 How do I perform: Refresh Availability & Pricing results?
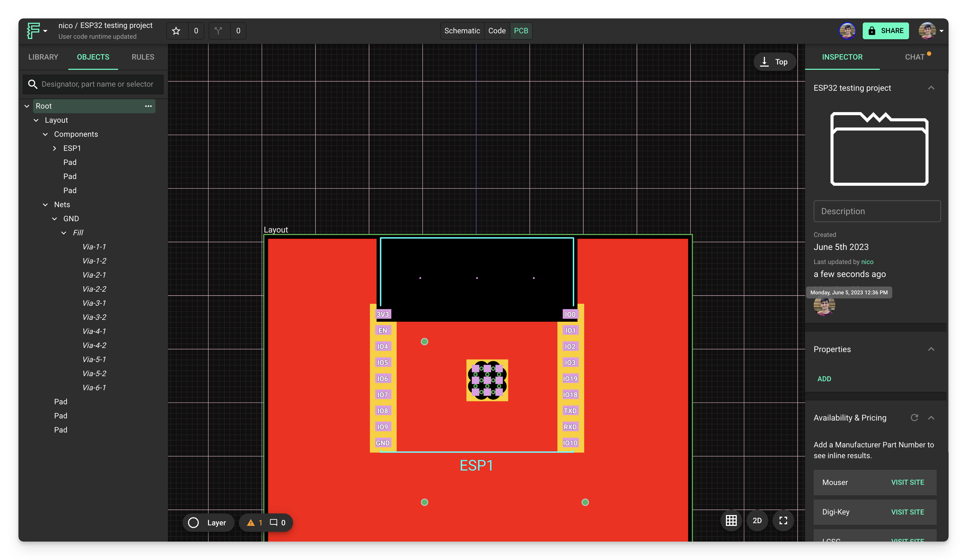pos(915,418)
